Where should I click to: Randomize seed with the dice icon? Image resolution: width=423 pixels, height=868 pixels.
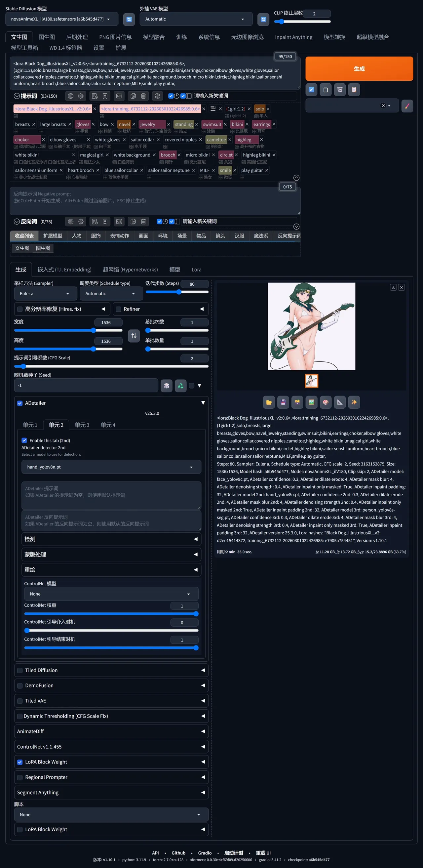166,386
